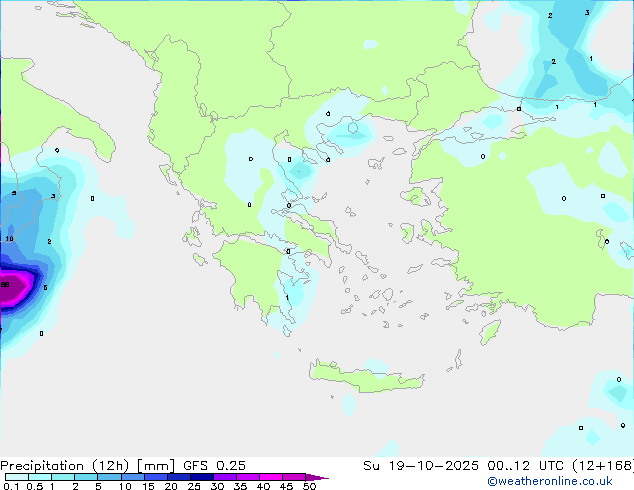Choose the 30–35 mm violet legend swatch
Viewport: 634px width, 490px height.
click(x=225, y=477)
